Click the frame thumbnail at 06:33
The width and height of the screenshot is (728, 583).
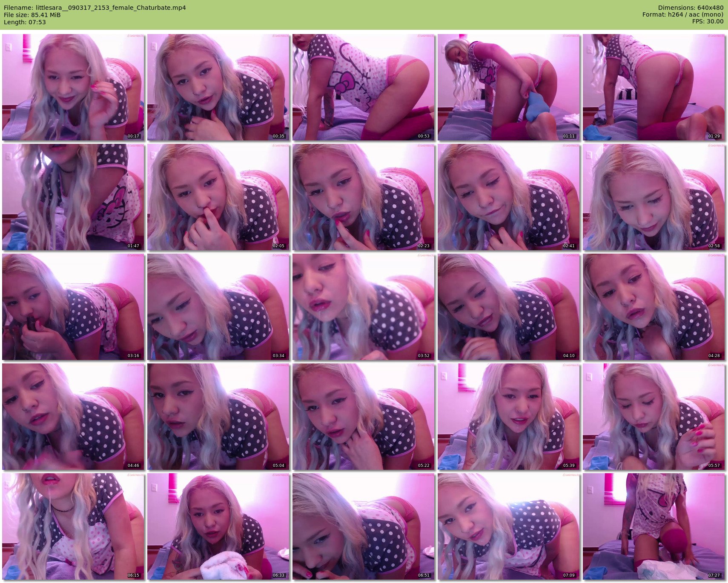pyautogui.click(x=218, y=526)
